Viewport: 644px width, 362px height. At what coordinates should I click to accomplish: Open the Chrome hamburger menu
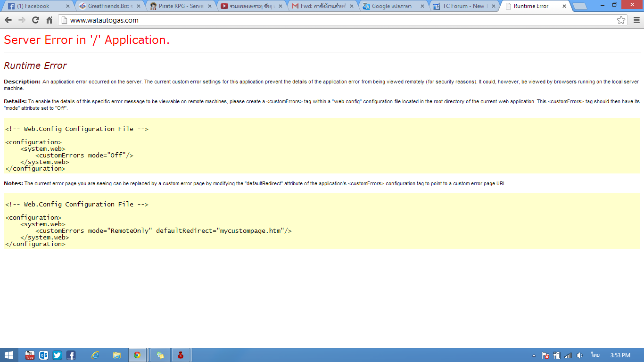[636, 20]
